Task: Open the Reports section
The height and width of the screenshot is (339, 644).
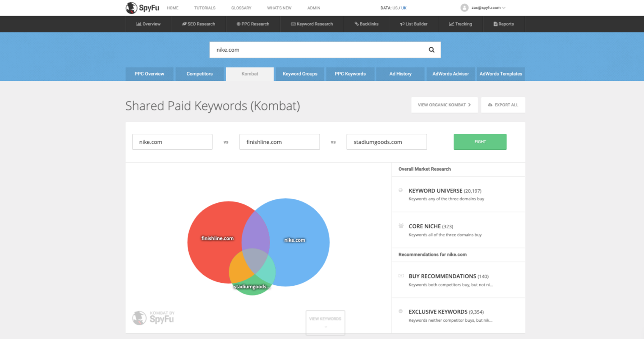Action: (x=503, y=24)
